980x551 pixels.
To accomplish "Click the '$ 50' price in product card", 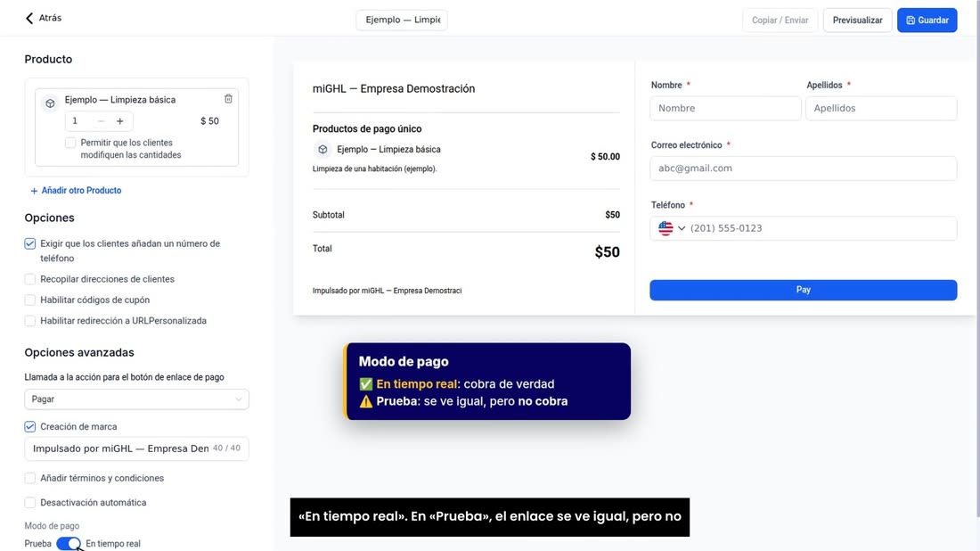I will click(209, 121).
